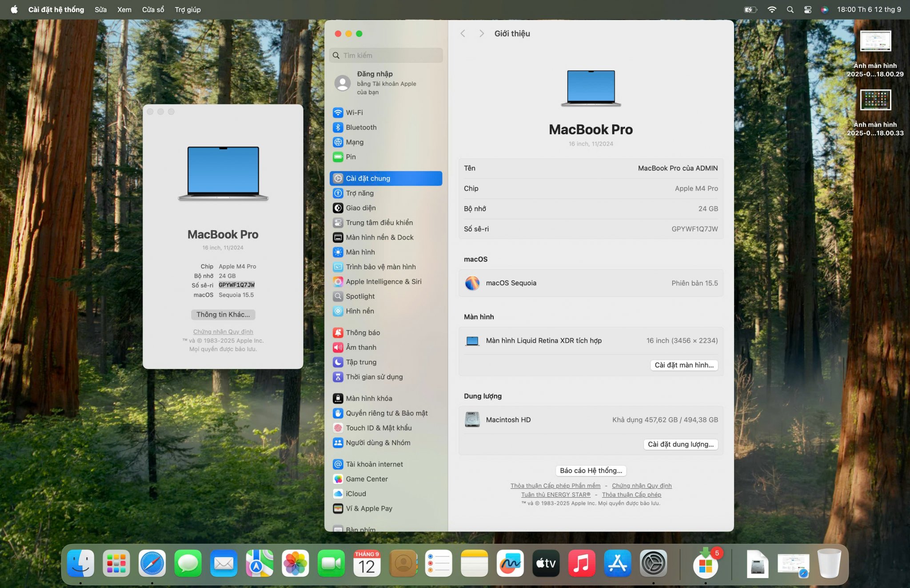Image resolution: width=910 pixels, height=588 pixels.
Task: Launch Freeform from the Dock
Action: [x=510, y=564]
